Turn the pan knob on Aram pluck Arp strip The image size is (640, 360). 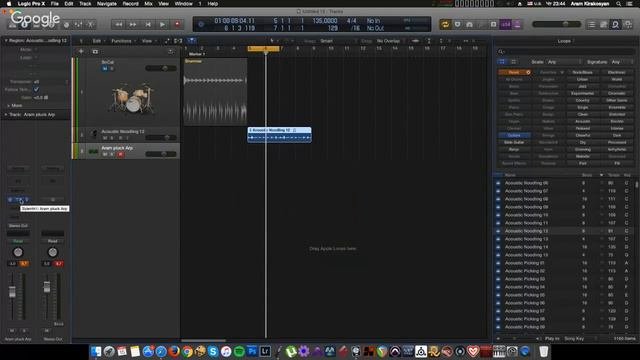18,252
